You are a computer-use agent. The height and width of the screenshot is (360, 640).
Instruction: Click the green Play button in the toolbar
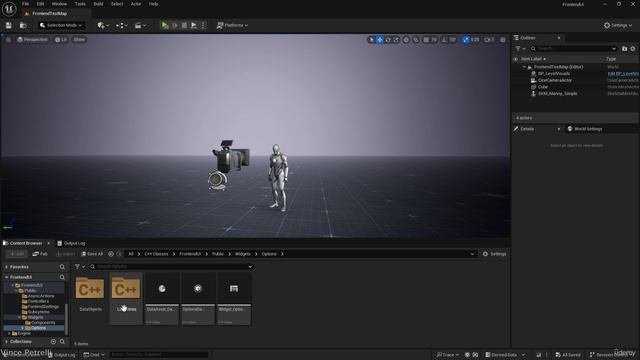[165, 25]
